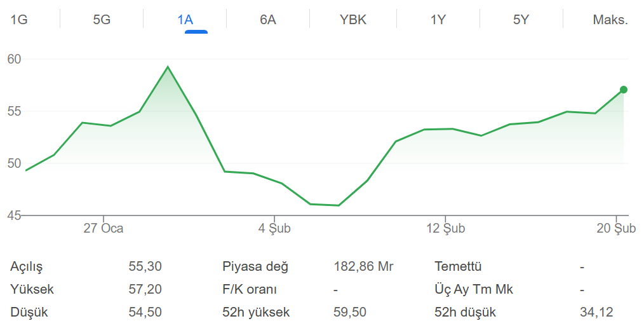Viewport: 644px width, 328px height.
Task: Click the Açılış value 55,30
Action: [x=145, y=266]
